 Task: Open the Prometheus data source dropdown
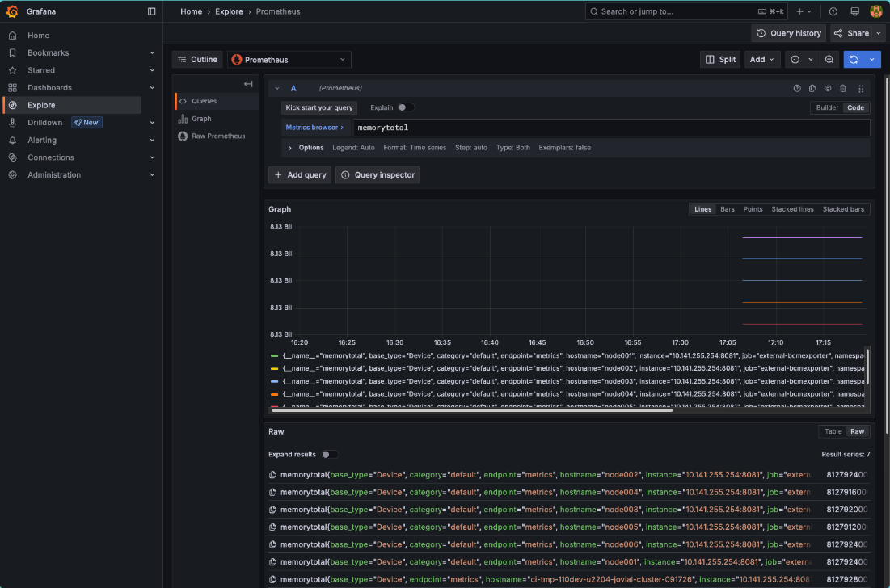coord(288,59)
